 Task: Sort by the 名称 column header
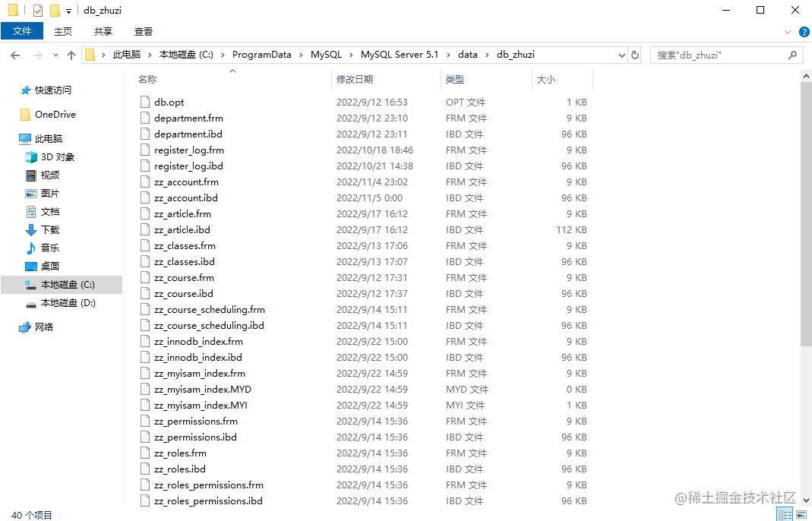click(x=147, y=79)
